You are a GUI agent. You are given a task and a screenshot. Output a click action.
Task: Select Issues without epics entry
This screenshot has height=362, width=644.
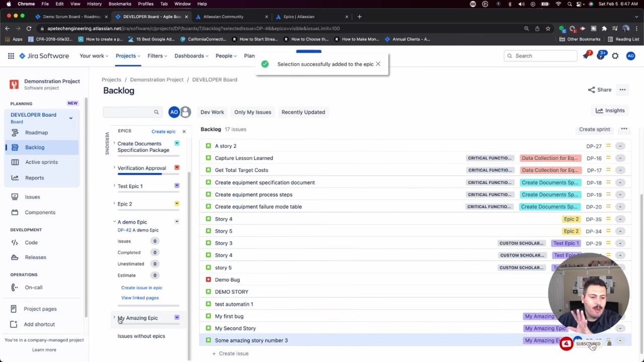click(141, 336)
